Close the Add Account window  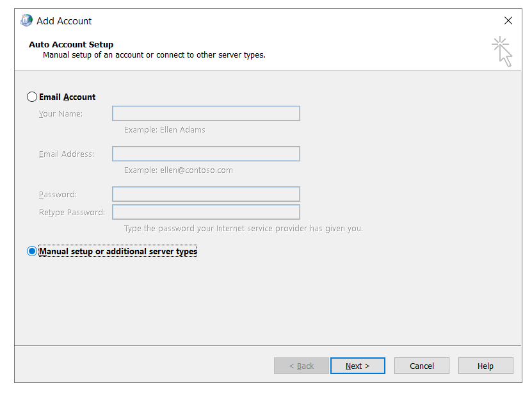(508, 20)
